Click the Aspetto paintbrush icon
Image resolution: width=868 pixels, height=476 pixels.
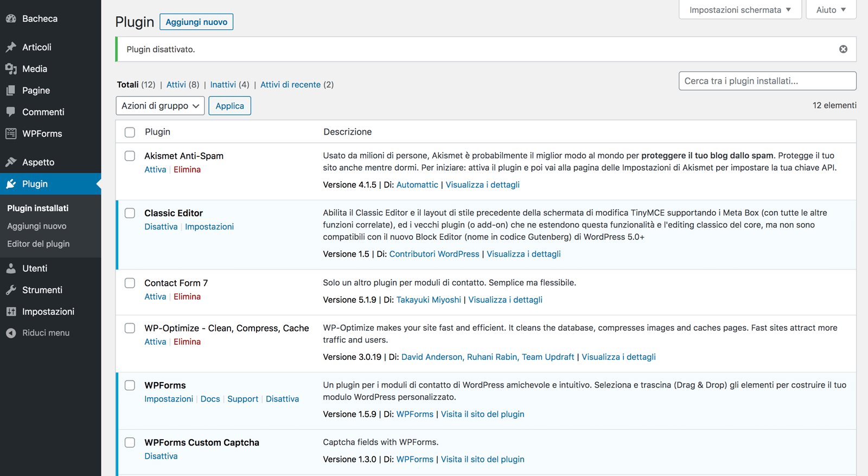tap(11, 162)
